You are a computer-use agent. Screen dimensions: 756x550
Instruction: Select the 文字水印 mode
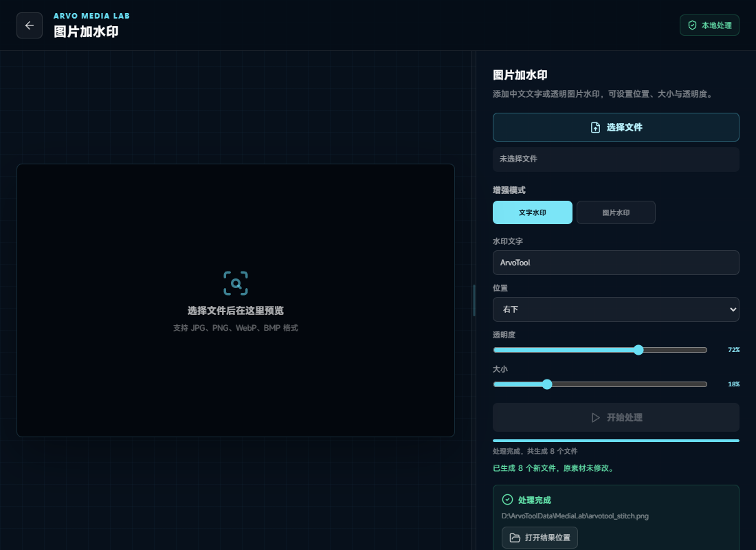coord(532,212)
